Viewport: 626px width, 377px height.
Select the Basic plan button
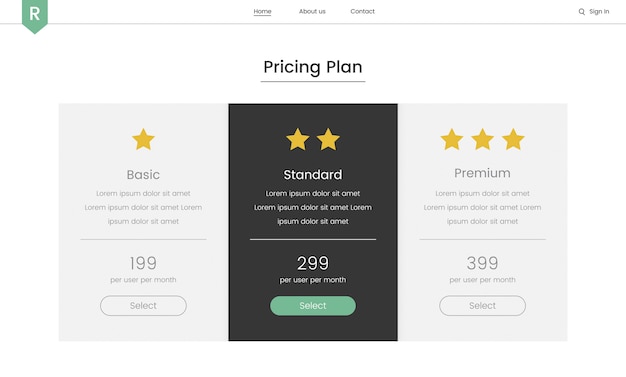click(x=143, y=306)
